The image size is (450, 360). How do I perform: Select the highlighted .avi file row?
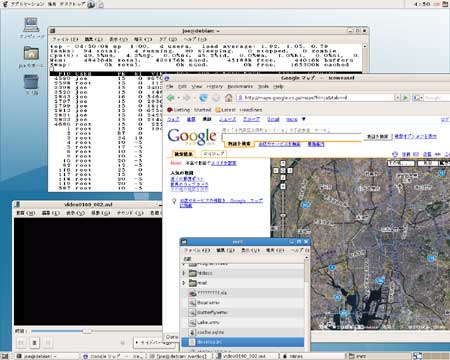(242, 342)
